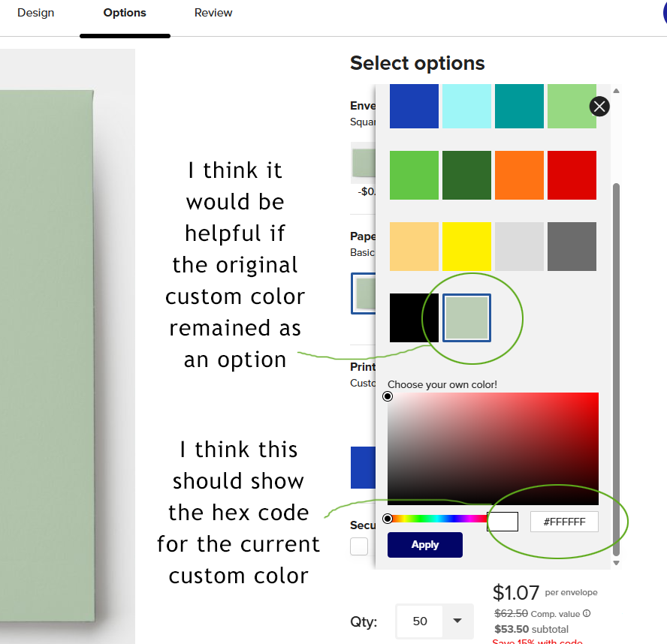Go to the Review tab
The width and height of the screenshot is (667, 644).
coord(213,13)
